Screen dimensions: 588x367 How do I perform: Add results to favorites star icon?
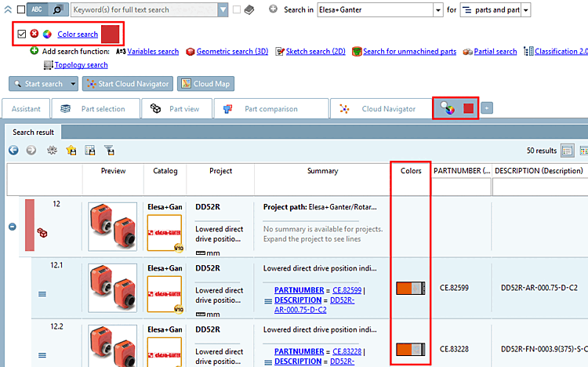[x=71, y=151]
